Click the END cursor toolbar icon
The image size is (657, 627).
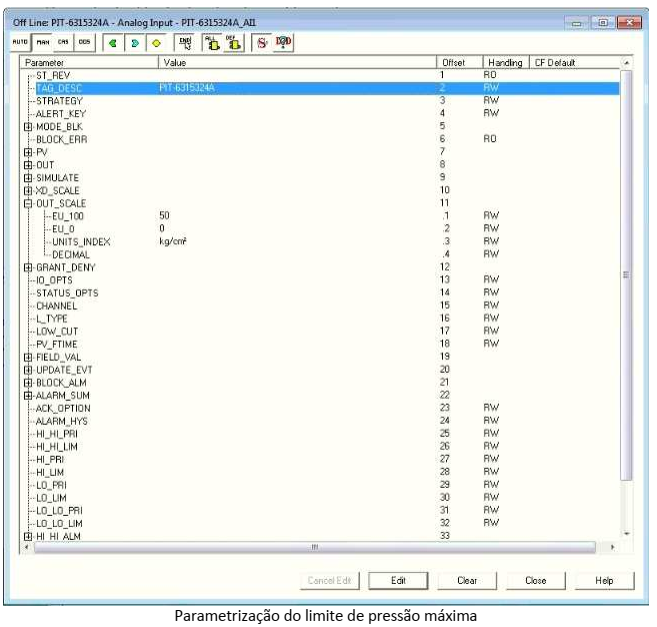(185, 43)
